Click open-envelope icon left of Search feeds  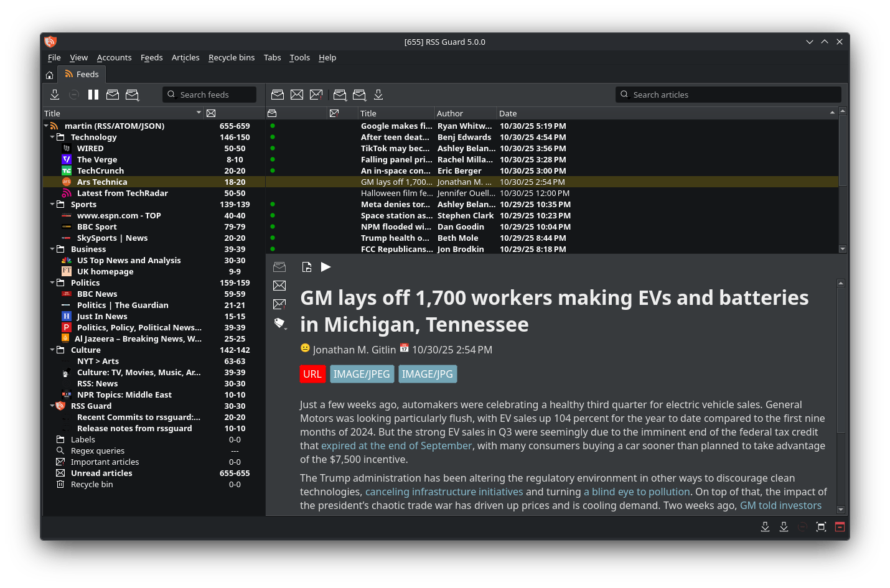(113, 95)
